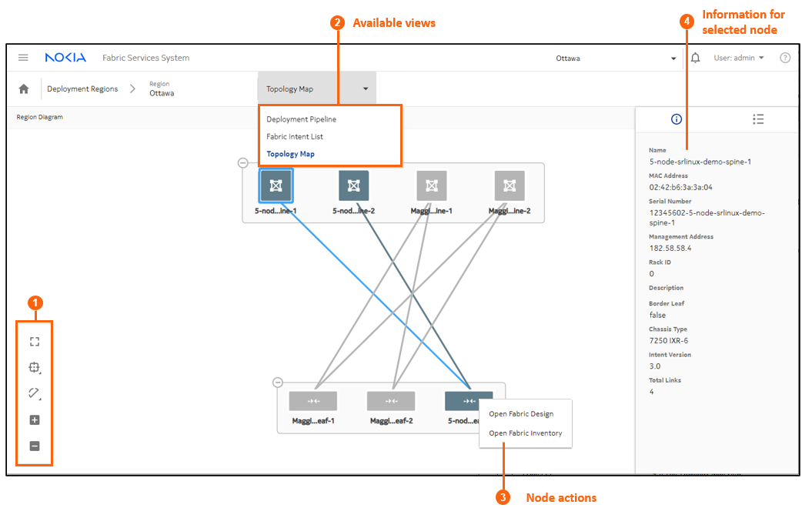The image size is (812, 508).
Task: Select the Maggi...eaf-2 leaf node icon
Action: pyautogui.click(x=391, y=401)
